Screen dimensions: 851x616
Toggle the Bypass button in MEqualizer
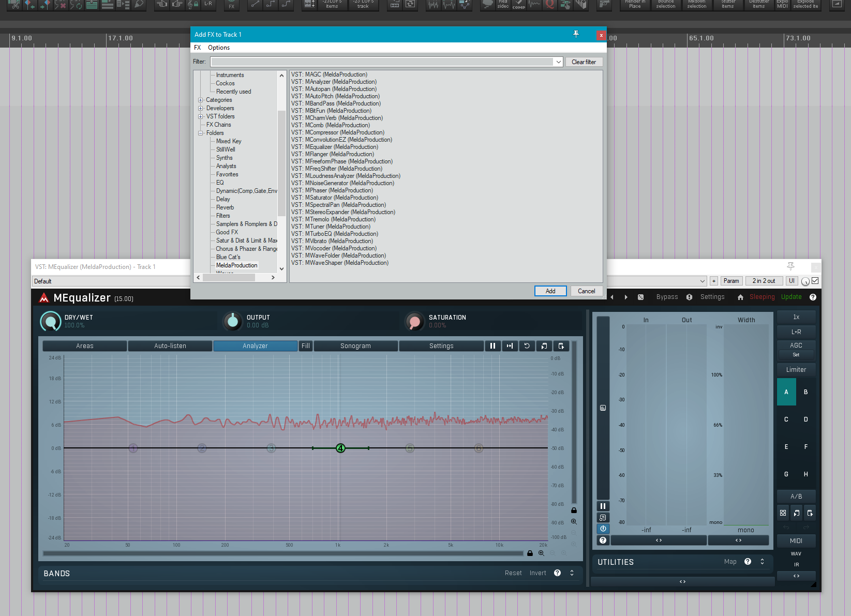point(667,297)
